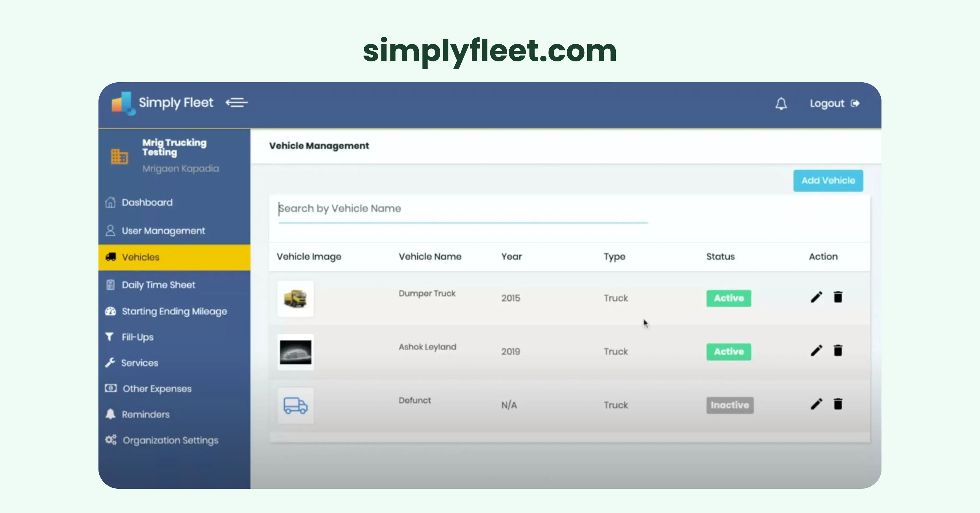The height and width of the screenshot is (513, 980).
Task: Click the Organization Settings gears icon
Action: (x=111, y=440)
